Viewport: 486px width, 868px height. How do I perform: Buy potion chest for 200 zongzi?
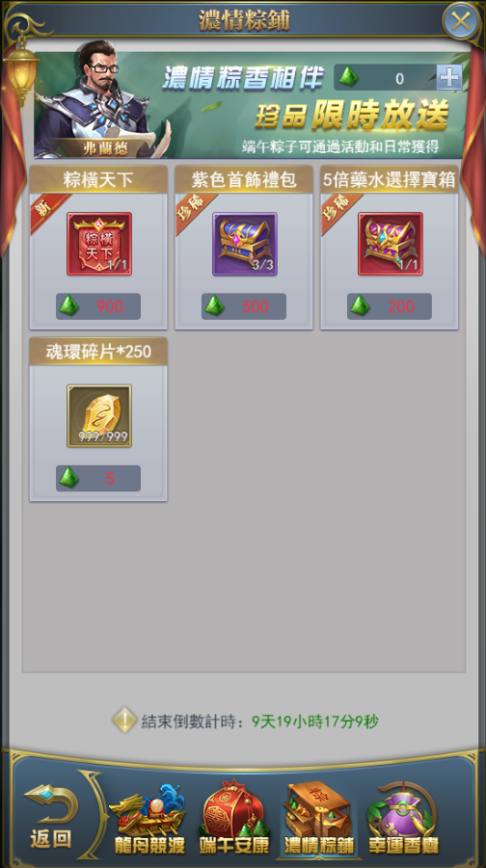pyautogui.click(x=390, y=306)
